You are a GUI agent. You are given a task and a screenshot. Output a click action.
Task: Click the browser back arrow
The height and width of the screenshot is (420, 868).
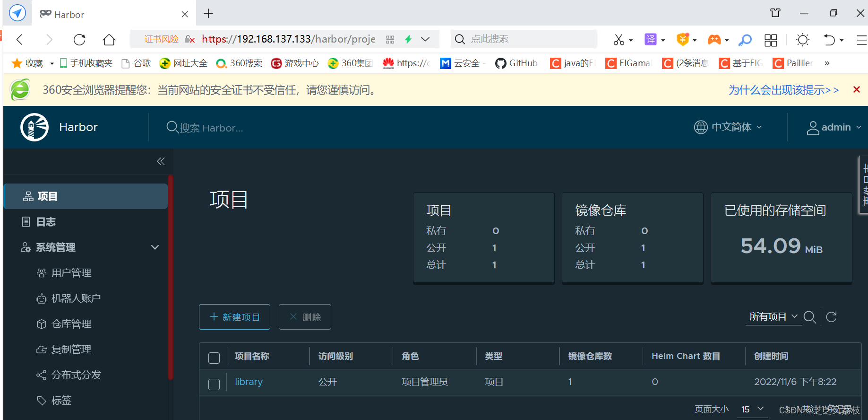click(x=20, y=39)
